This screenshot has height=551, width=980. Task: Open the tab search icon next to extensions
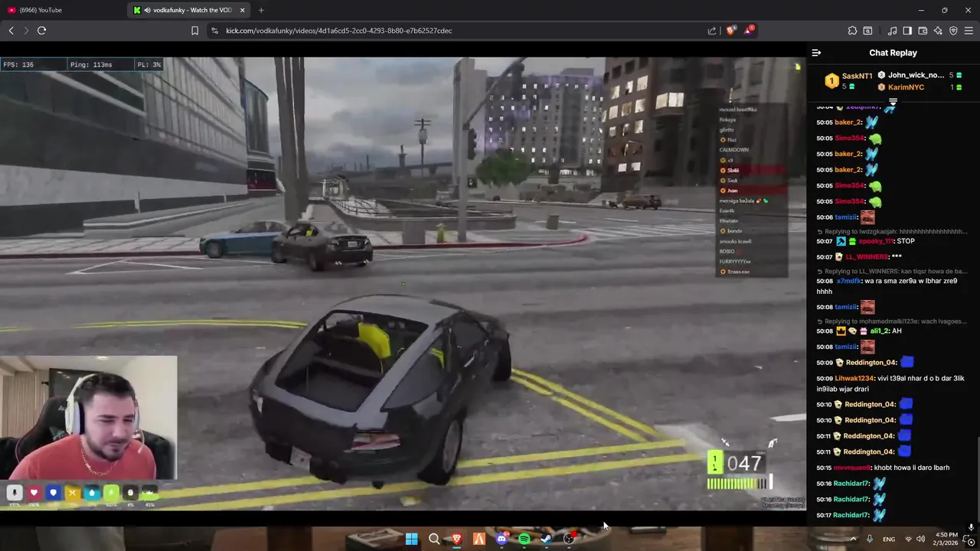[x=867, y=31]
